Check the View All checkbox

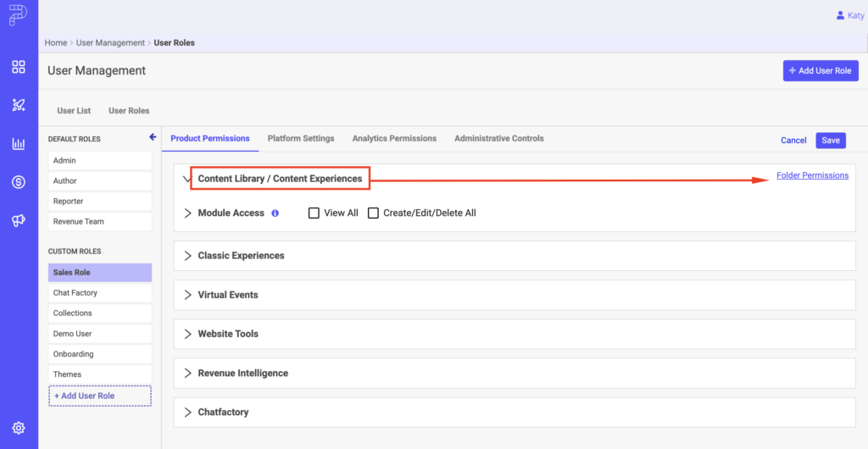pos(314,213)
